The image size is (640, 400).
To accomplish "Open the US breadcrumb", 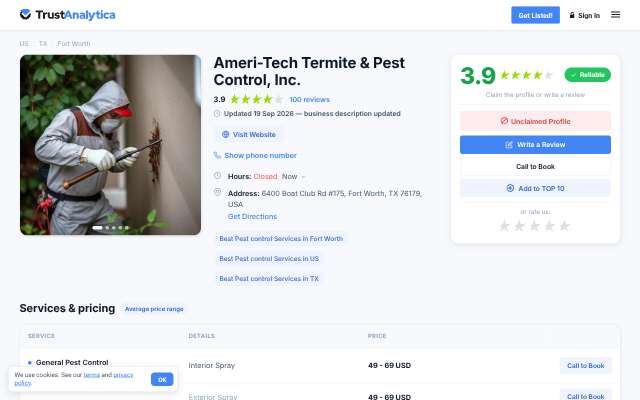I will click(x=24, y=43).
